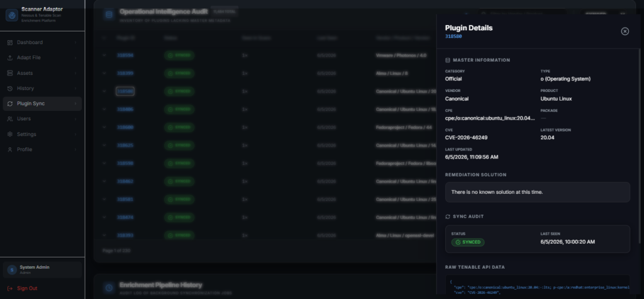
Task: Click SYNCED badge in row 318399
Action: pos(179,73)
